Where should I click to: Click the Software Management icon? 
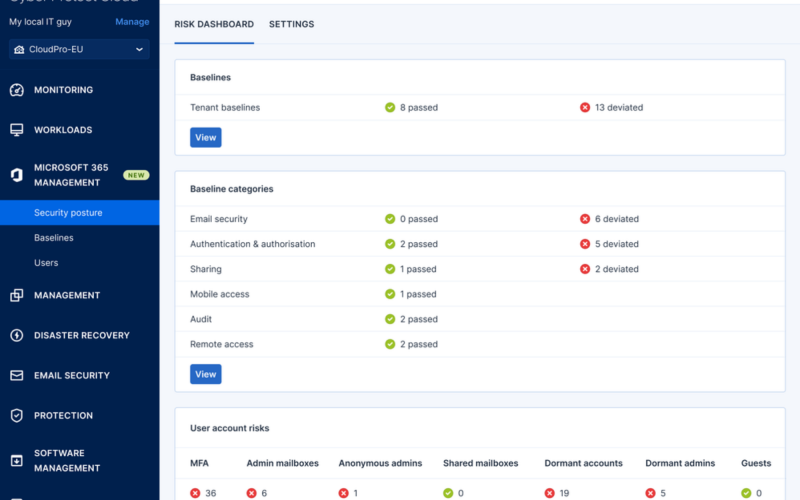coord(17,461)
